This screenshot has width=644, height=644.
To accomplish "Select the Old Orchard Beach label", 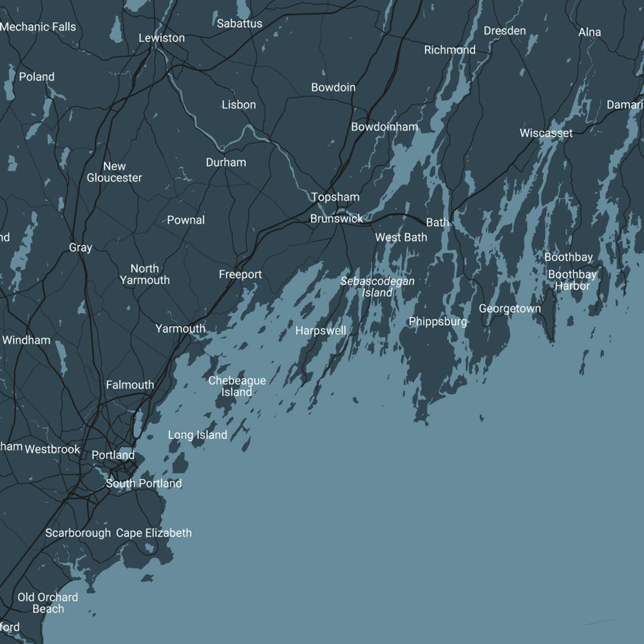I will pos(48,603).
